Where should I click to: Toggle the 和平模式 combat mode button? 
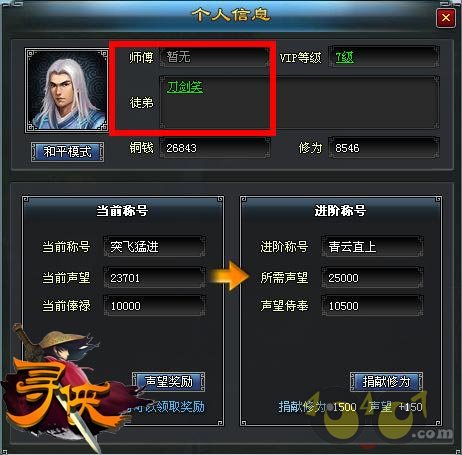point(67,152)
